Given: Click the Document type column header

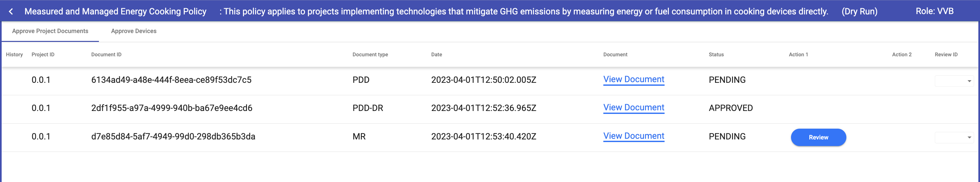Looking at the screenshot, I should [370, 55].
